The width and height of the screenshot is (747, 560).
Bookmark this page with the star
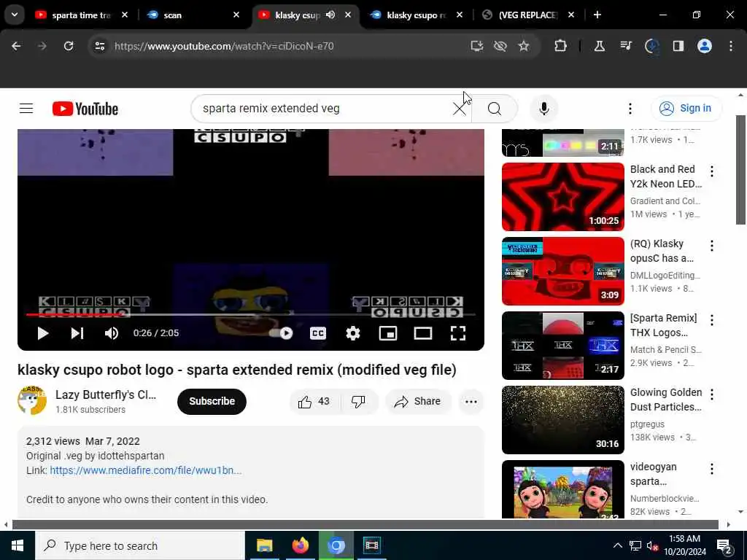(x=524, y=46)
